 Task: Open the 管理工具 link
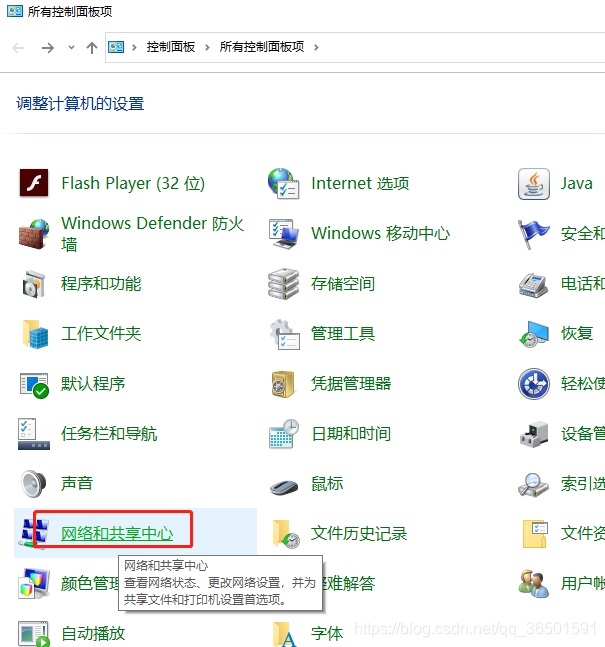[x=343, y=334]
